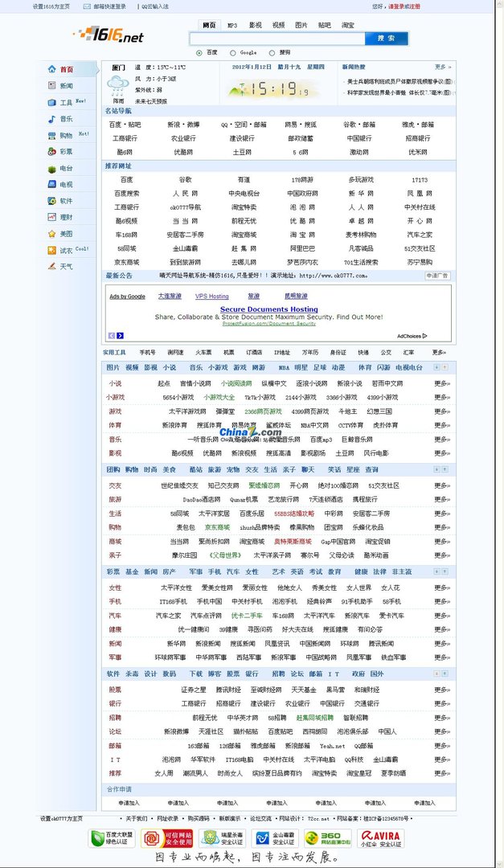Expand 更多 in the 新闻热搜 news panel

click(443, 67)
